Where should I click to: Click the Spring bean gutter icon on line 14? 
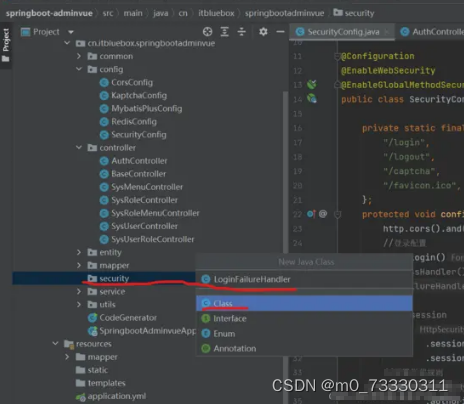tap(312, 99)
